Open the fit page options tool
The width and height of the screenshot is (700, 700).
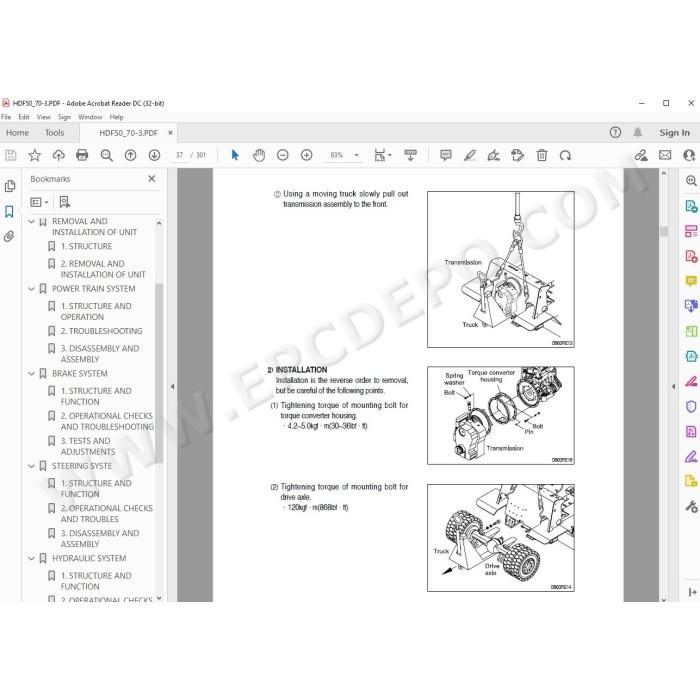click(x=382, y=155)
